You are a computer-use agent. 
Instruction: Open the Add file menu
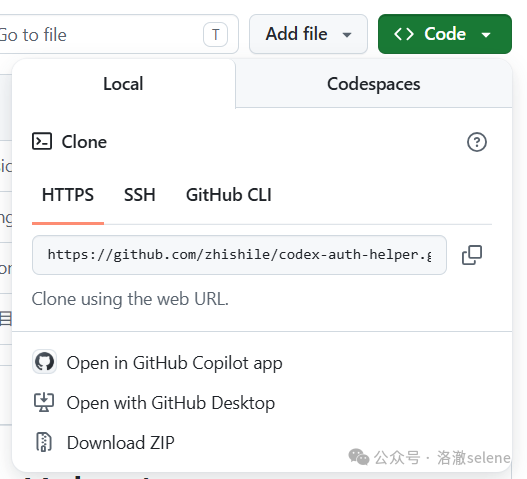(x=308, y=34)
